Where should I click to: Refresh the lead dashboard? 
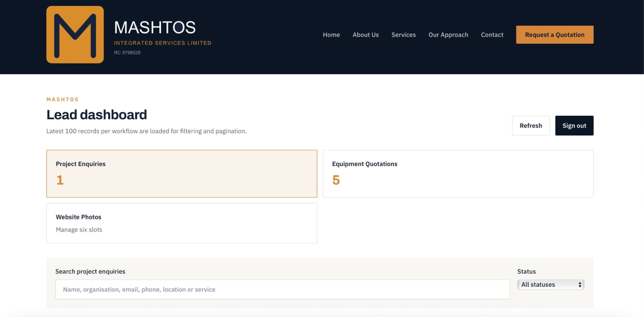(x=531, y=125)
